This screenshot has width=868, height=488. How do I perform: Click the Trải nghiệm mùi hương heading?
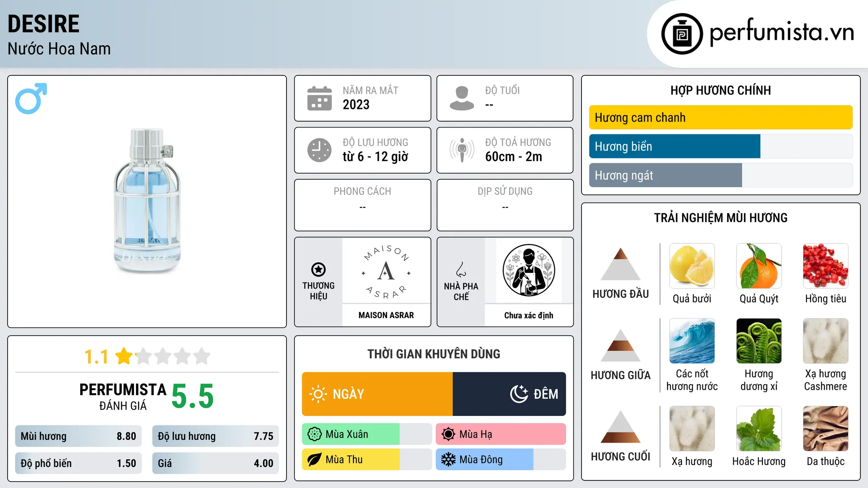721,218
